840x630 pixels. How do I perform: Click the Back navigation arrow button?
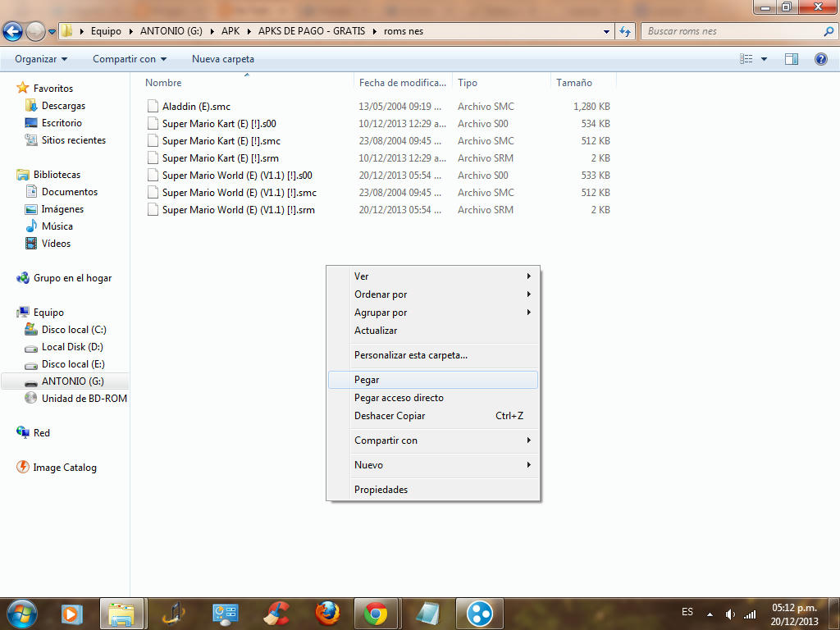12,32
